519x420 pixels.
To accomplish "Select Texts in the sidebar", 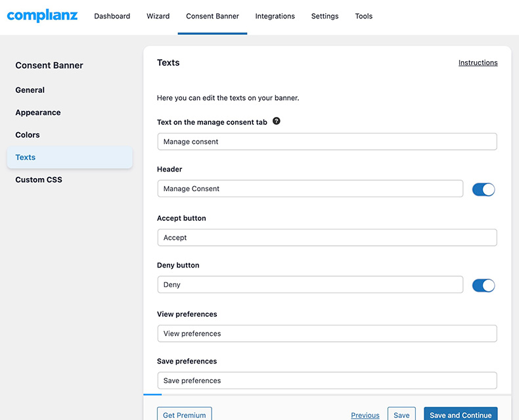I will click(70, 157).
